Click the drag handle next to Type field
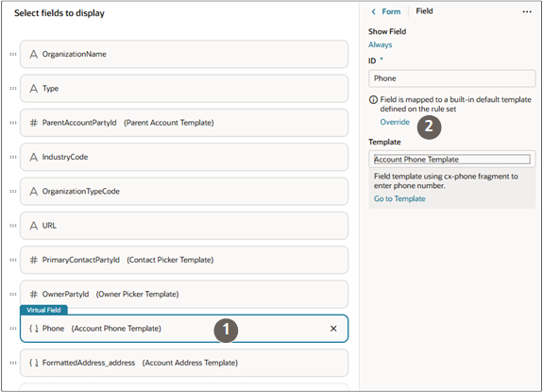The image size is (543, 392). pos(13,88)
